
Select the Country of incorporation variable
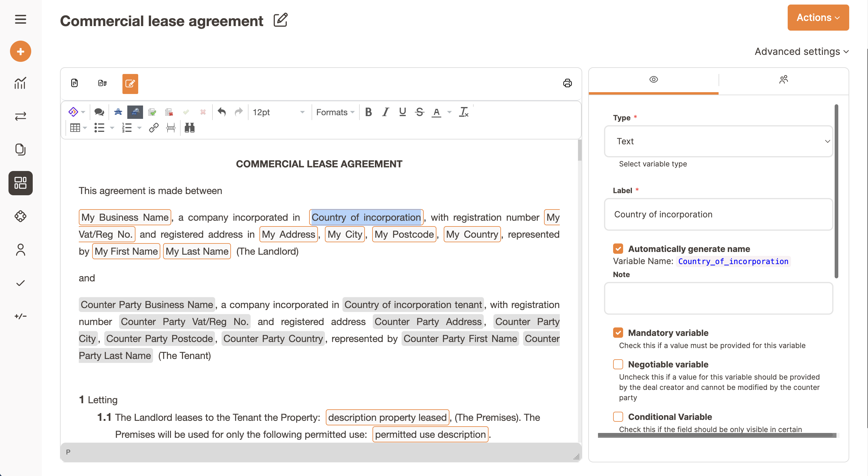pyautogui.click(x=366, y=217)
